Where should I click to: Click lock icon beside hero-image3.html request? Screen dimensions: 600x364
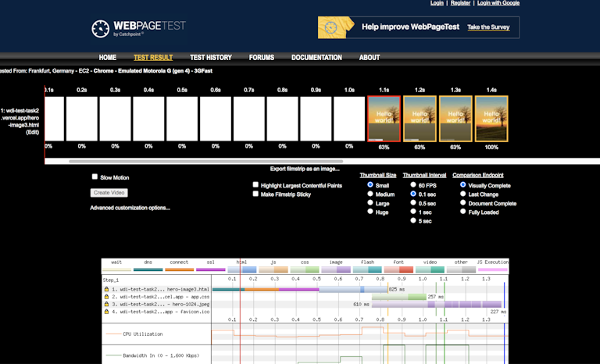(x=105, y=289)
